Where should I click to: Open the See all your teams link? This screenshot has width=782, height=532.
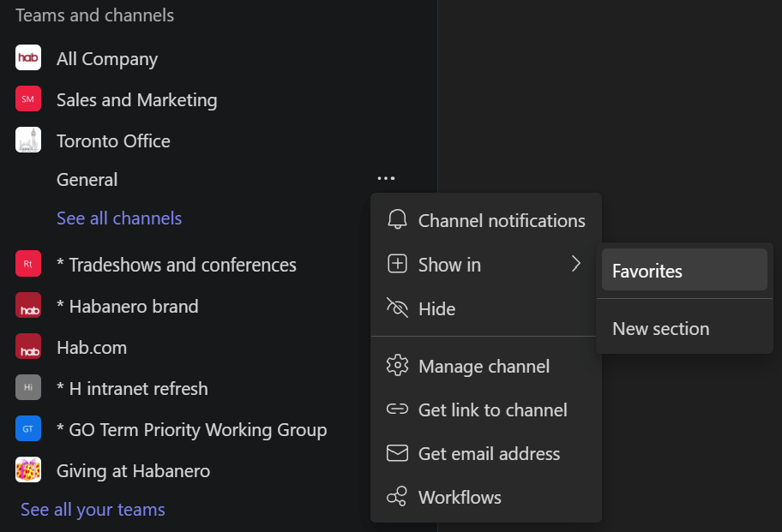coord(93,510)
